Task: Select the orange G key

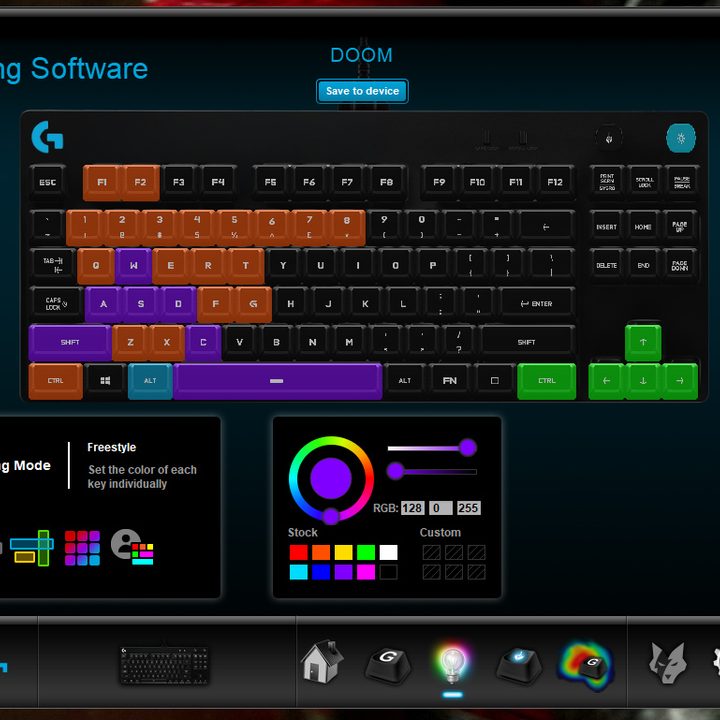Action: (x=253, y=304)
